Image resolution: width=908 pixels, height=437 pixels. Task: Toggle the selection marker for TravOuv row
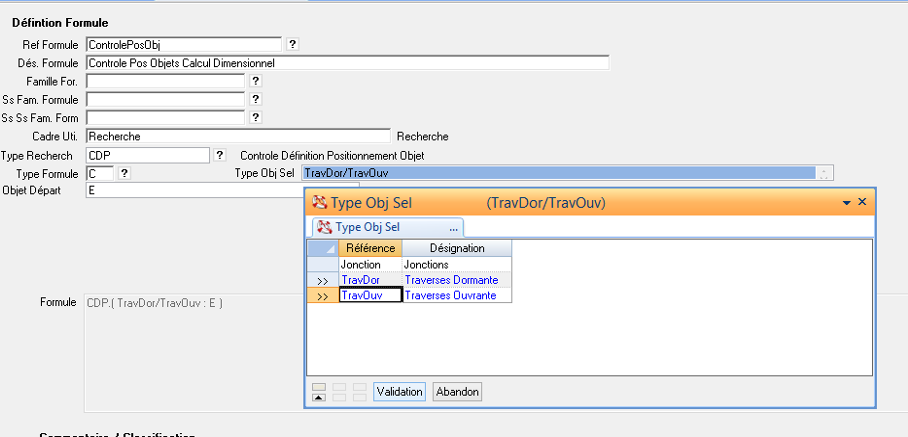pos(322,296)
